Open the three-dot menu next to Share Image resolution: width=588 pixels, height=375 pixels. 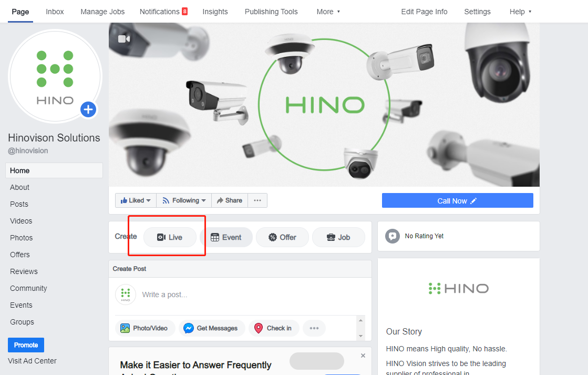257,200
